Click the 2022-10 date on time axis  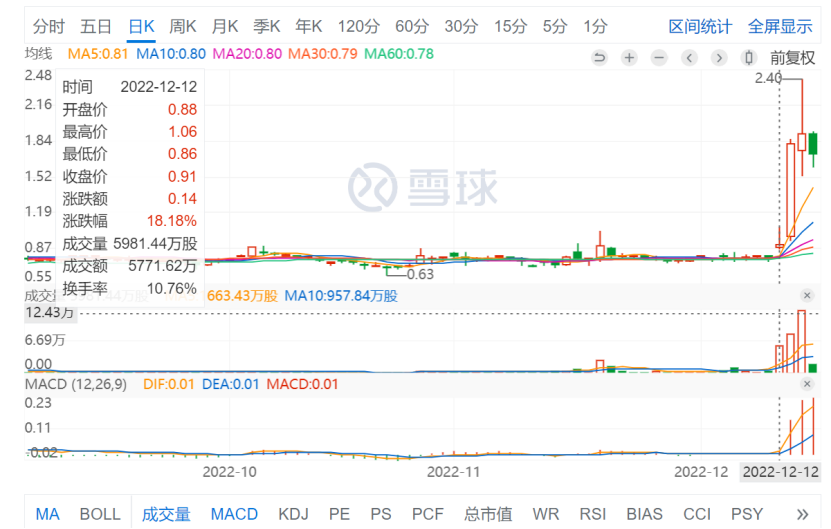pyautogui.click(x=230, y=470)
